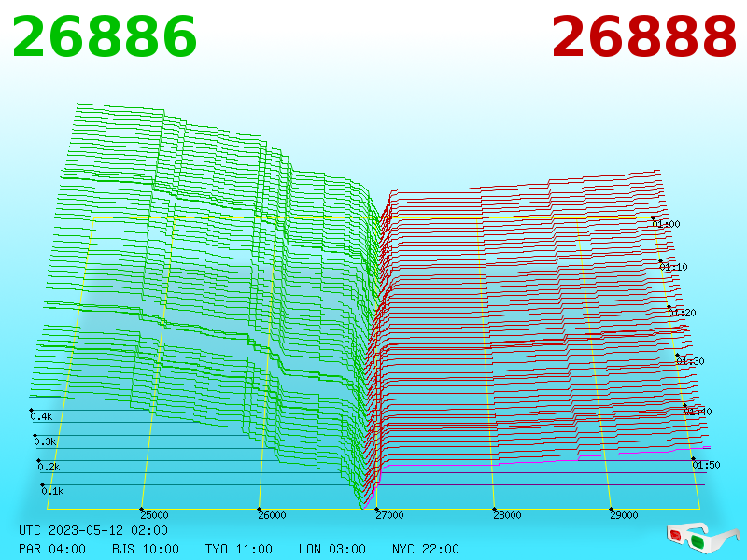The width and height of the screenshot is (747, 560).
Task: Click the 0.3k depth axis label
Action: pos(45,441)
